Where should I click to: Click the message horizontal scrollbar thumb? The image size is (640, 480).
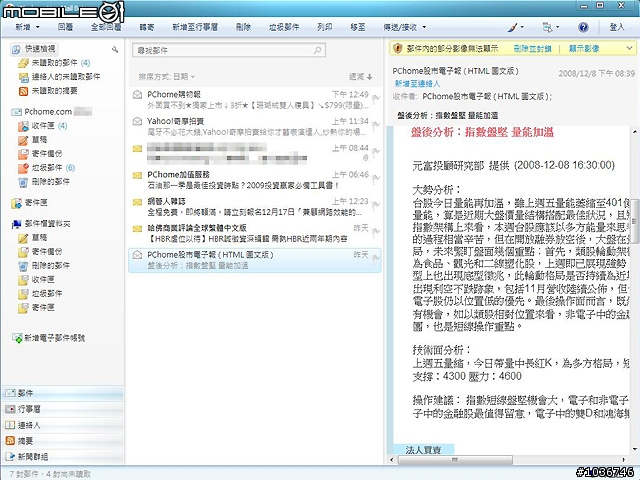pos(455,460)
